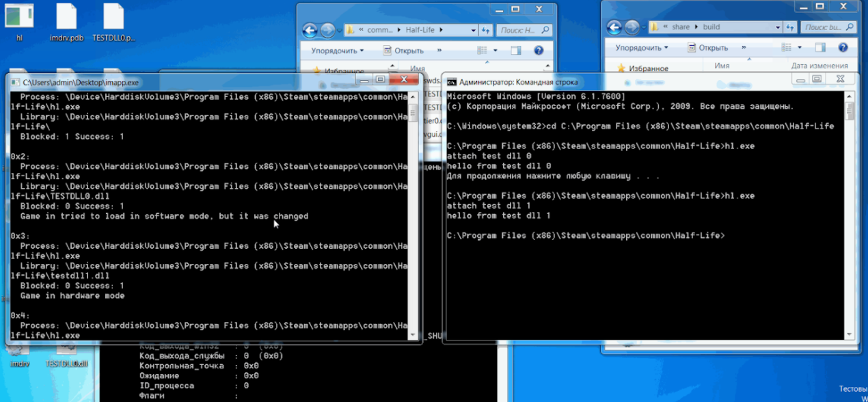Go back in the Half-Life Explorer window
The height and width of the screenshot is (402, 868).
click(x=310, y=30)
